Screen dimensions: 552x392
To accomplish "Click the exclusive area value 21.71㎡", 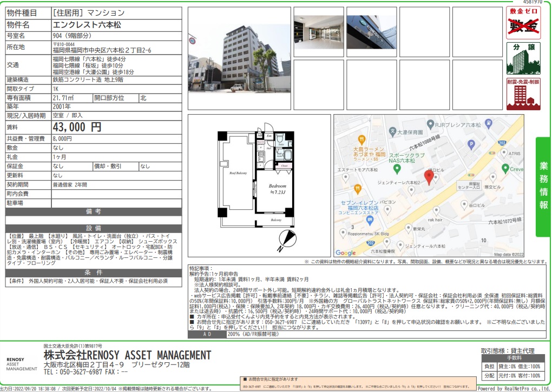I will click(x=63, y=98).
